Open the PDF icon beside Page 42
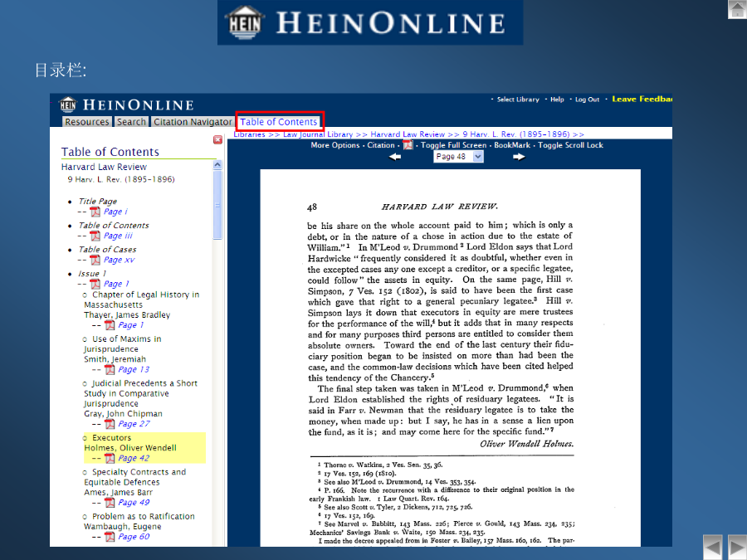747x560 pixels. (110, 458)
